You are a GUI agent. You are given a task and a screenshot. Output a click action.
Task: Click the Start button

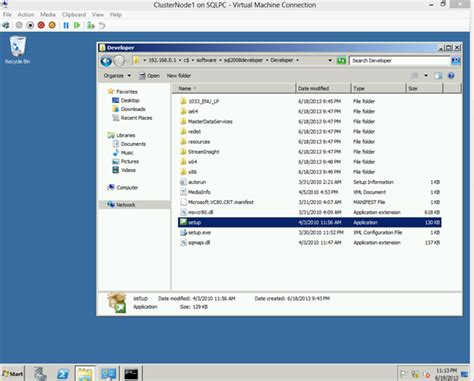click(13, 374)
